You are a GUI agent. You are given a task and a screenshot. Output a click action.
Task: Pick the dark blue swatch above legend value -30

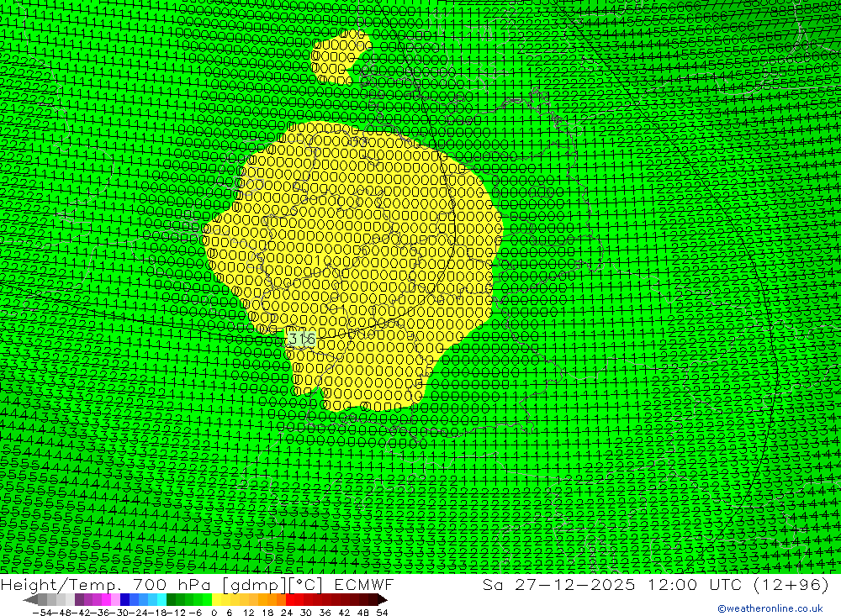pyautogui.click(x=125, y=600)
